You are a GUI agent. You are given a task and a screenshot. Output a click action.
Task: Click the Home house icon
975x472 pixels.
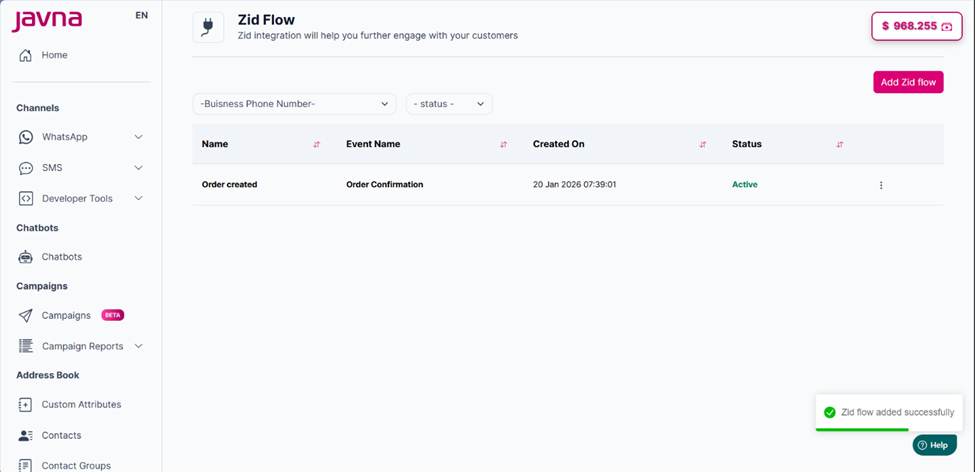(26, 55)
